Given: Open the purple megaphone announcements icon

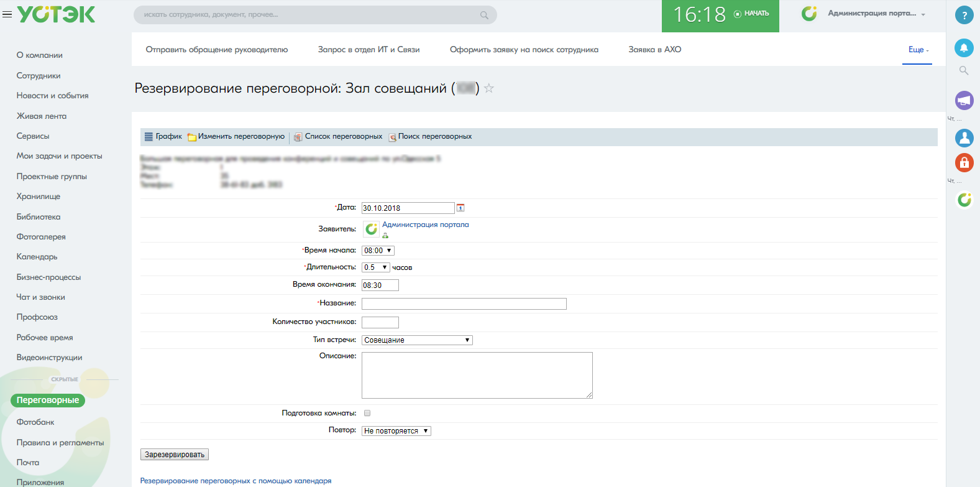Looking at the screenshot, I should point(964,100).
